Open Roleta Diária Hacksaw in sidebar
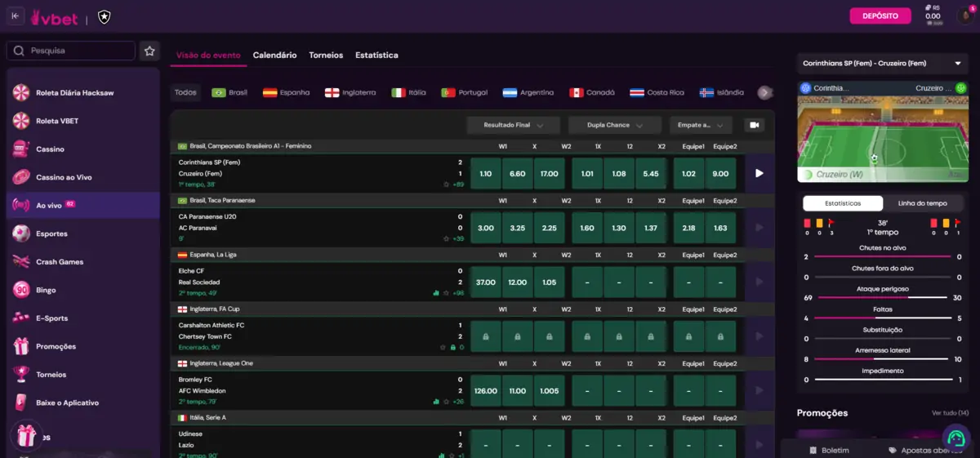Viewport: 980px width, 458px height. pyautogui.click(x=82, y=93)
